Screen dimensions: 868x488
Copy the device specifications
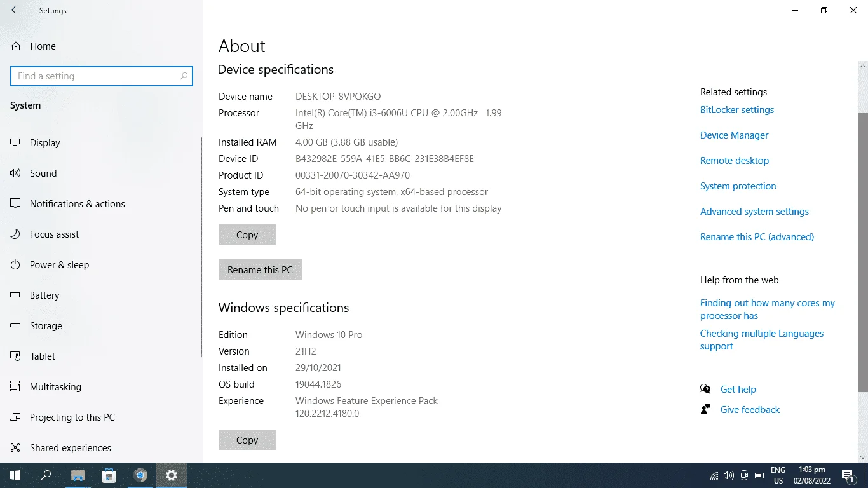coord(247,234)
